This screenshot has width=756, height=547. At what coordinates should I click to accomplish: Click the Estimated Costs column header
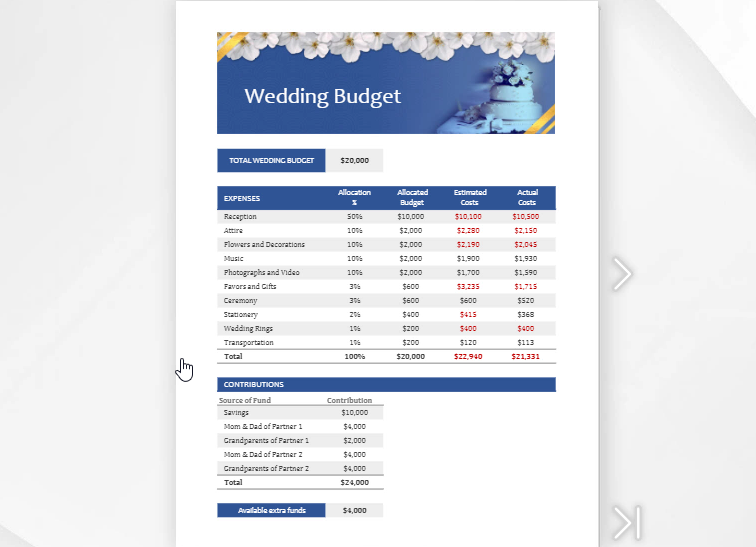[x=470, y=197]
